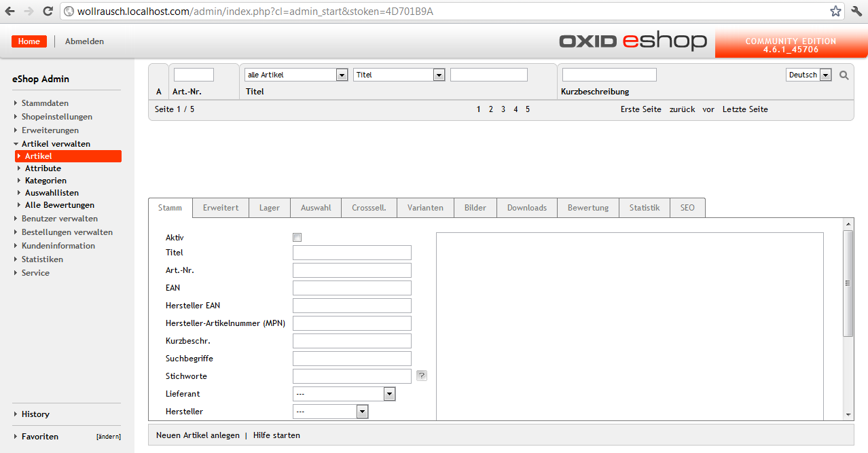
Task: Expand the Stammdaten menu section
Action: [x=45, y=103]
